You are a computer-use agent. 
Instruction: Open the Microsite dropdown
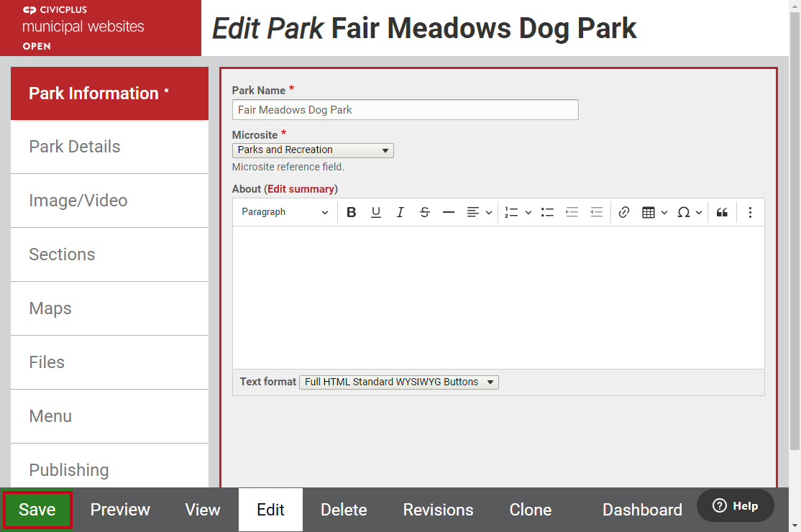pyautogui.click(x=313, y=150)
